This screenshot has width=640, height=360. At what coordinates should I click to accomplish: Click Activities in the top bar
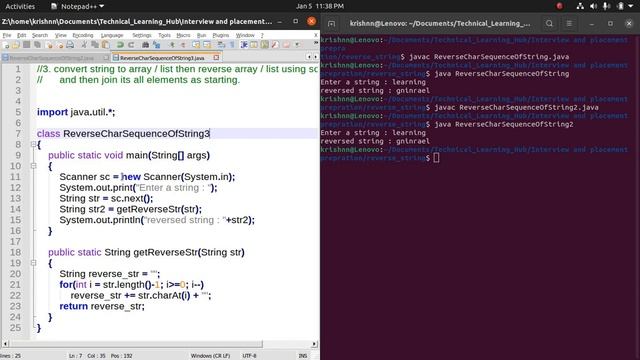tap(20, 6)
